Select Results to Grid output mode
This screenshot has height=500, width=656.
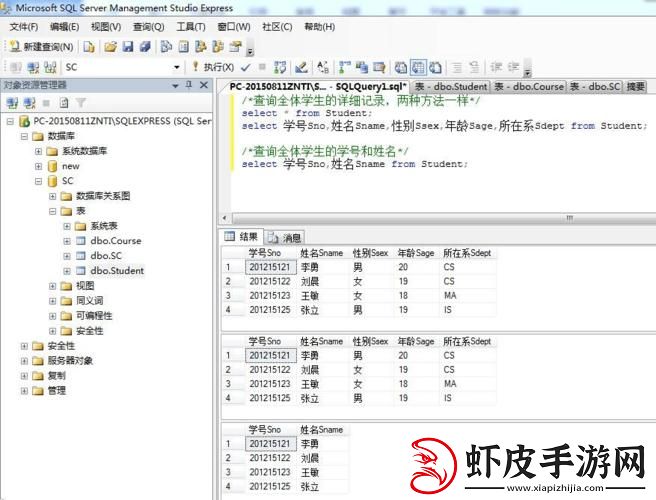click(418, 67)
